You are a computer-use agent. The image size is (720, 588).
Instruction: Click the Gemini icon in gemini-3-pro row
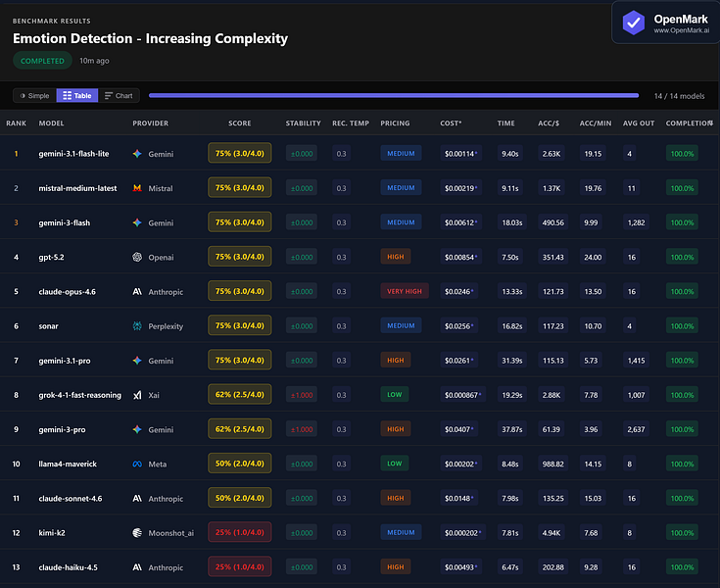tap(137, 429)
